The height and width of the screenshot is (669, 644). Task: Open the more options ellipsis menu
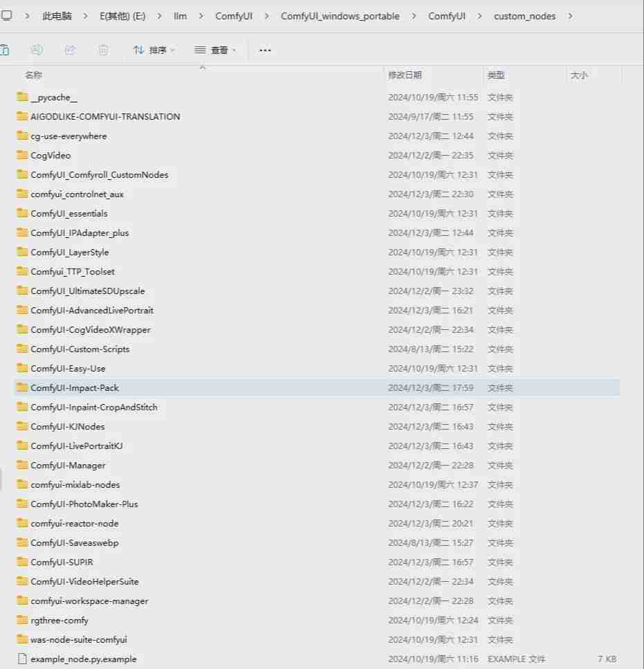click(x=264, y=49)
